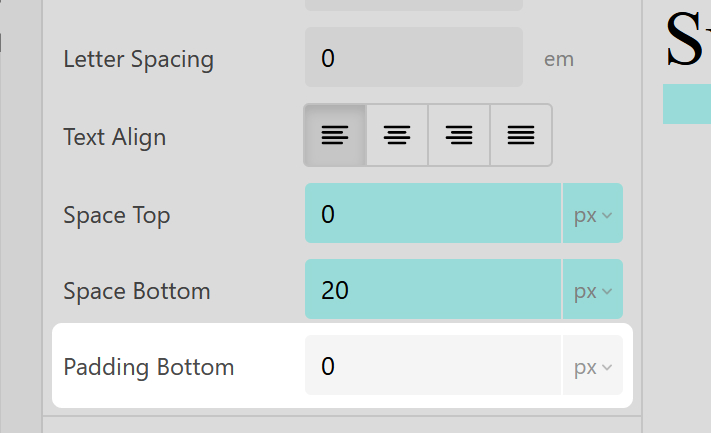
Task: Open Space Bottom px unit dropdown
Action: [x=593, y=291]
